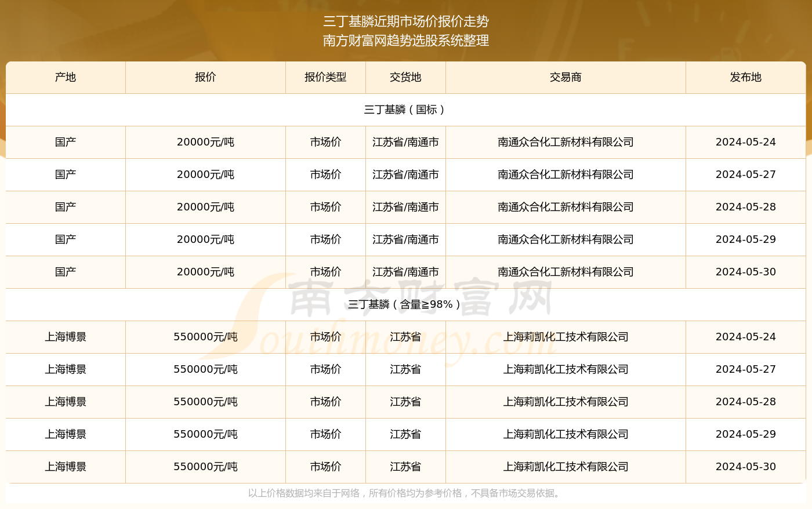This screenshot has width=812, height=509.
Task: Click the price data disclaimer footer text
Action: pos(405,493)
